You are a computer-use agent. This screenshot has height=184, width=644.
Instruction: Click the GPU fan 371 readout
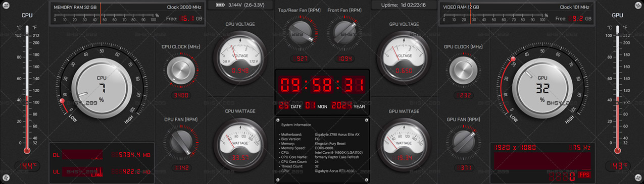[464, 168]
